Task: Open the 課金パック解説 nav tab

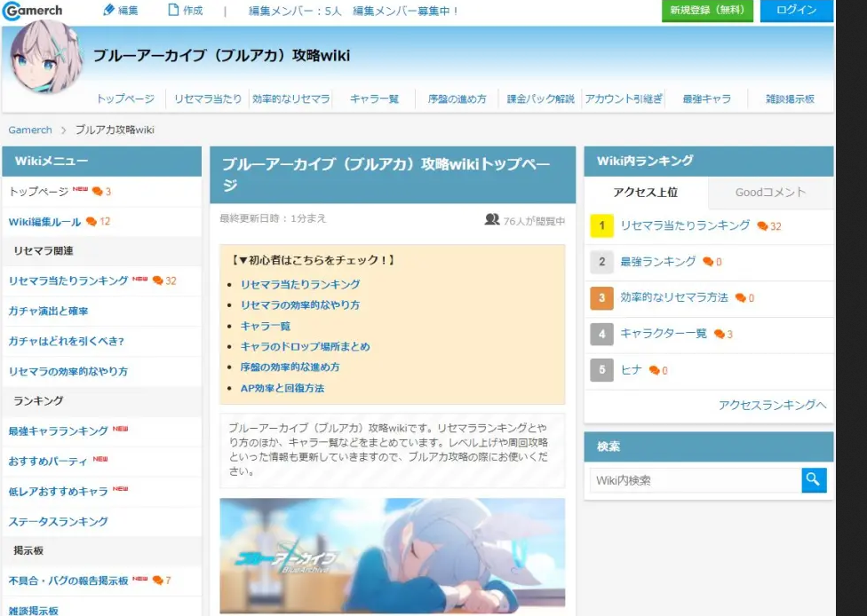Action: 540,99
